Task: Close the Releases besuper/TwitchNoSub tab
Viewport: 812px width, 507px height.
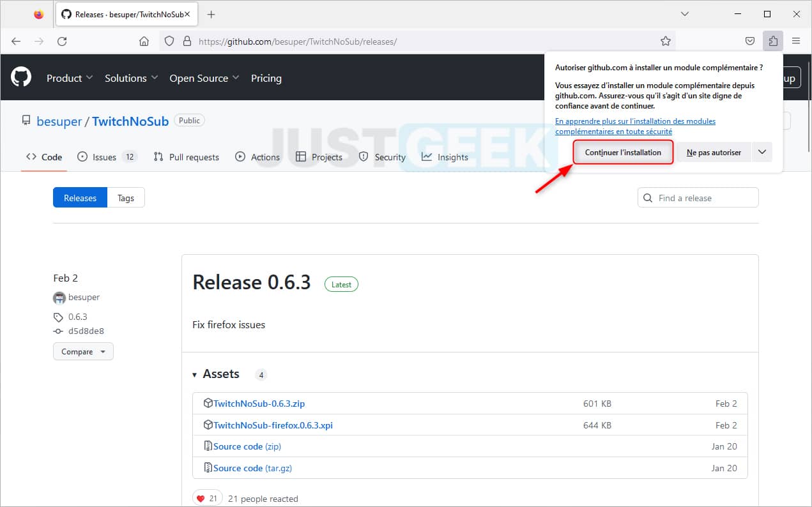Action: pos(188,14)
